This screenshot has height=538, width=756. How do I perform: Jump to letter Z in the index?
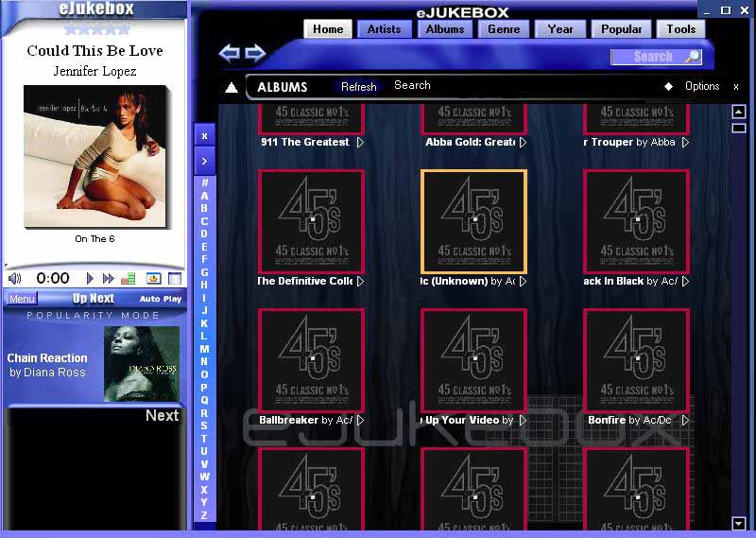click(x=204, y=515)
